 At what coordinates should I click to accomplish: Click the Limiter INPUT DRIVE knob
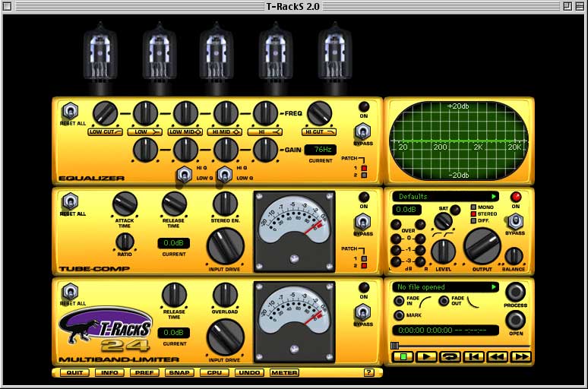(226, 337)
